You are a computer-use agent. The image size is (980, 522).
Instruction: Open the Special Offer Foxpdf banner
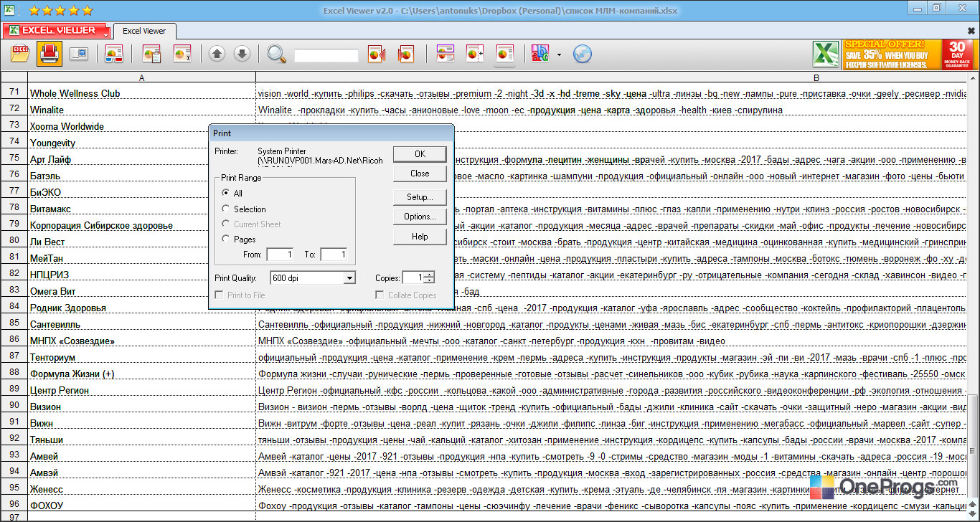(x=910, y=54)
